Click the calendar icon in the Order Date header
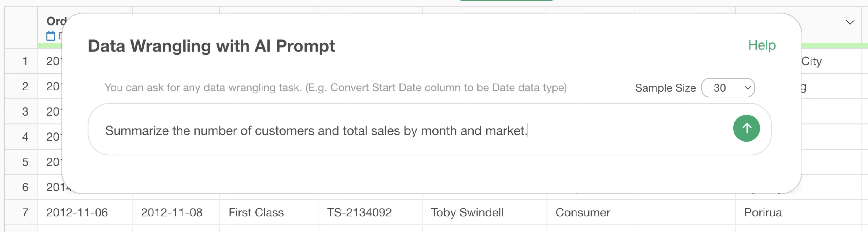This screenshot has height=232, width=868. point(51,36)
